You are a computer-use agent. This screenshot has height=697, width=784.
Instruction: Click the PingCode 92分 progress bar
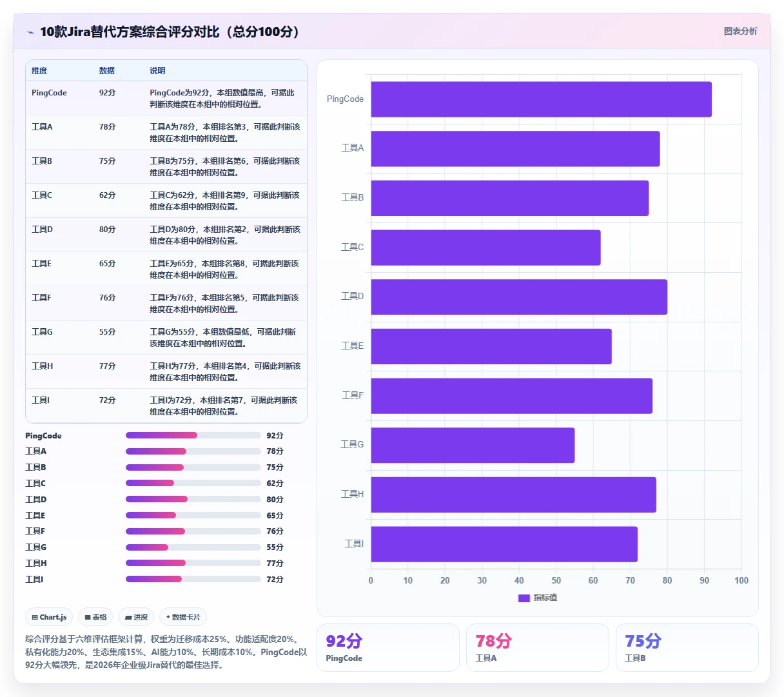193,435
